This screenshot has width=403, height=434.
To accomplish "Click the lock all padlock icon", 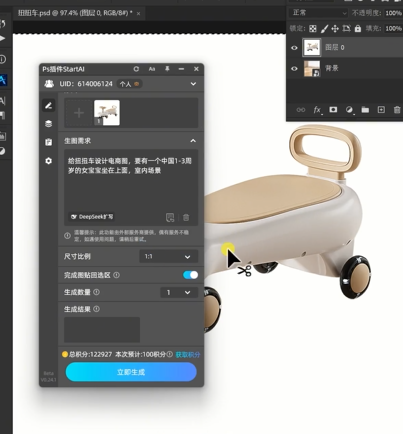I will tap(358, 29).
